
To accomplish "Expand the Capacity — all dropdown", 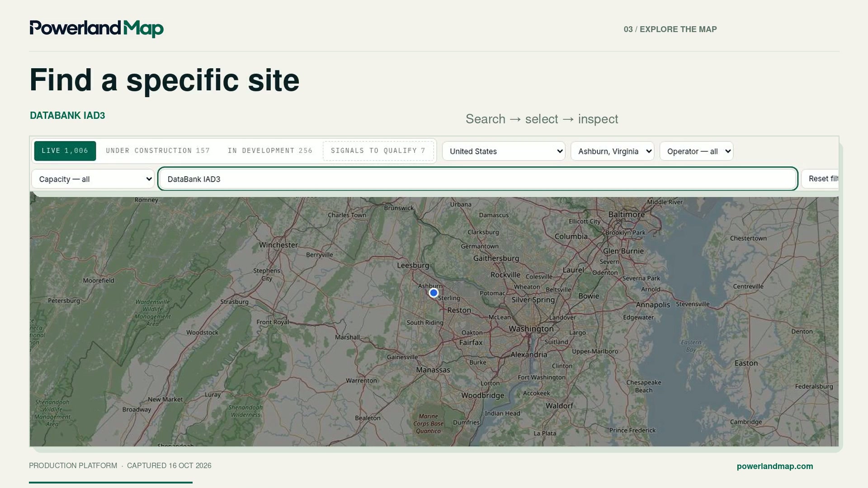I will (x=93, y=179).
